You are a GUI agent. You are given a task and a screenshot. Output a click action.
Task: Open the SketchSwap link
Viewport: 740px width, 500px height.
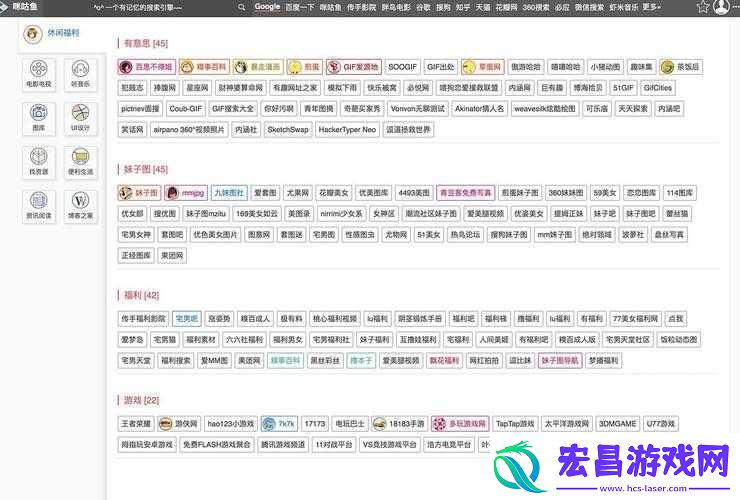(288, 129)
